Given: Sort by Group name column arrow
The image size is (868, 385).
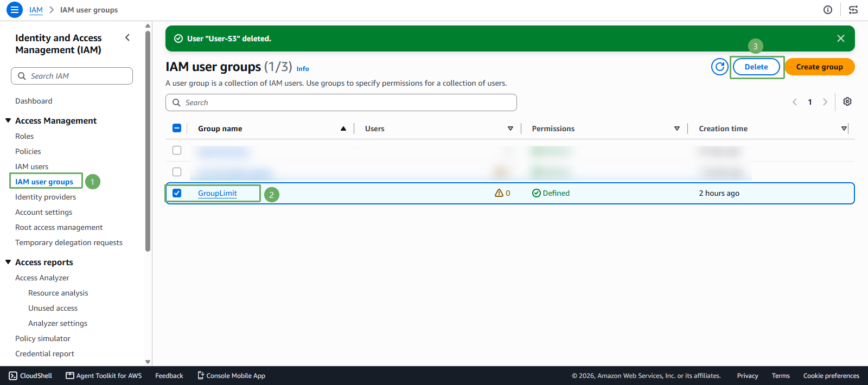Looking at the screenshot, I should click(x=343, y=129).
